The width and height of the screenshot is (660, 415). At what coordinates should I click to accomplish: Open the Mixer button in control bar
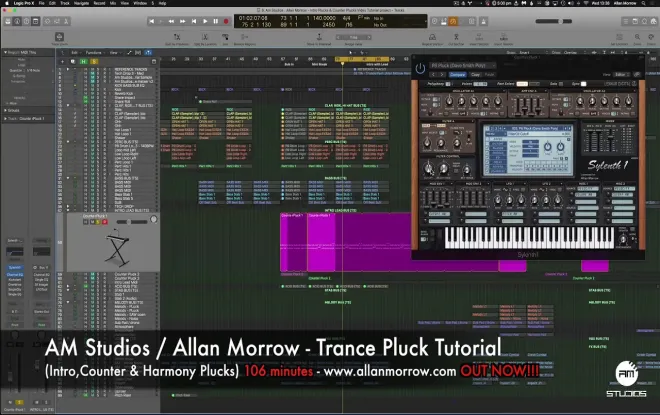57,21
